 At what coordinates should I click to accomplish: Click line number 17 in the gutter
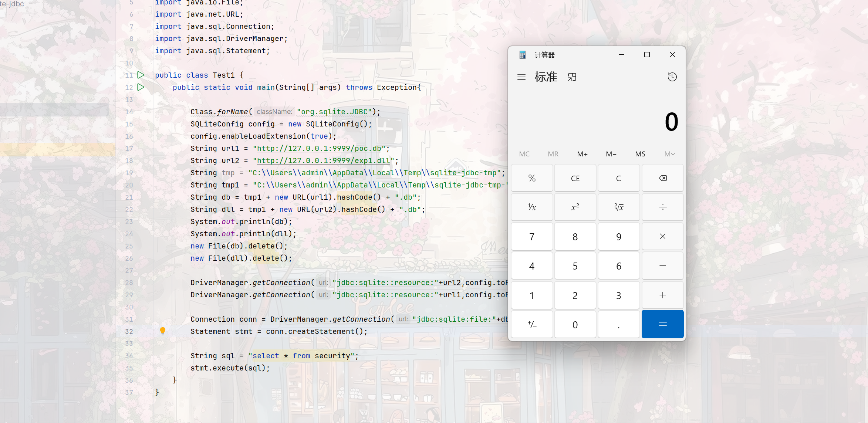click(129, 148)
